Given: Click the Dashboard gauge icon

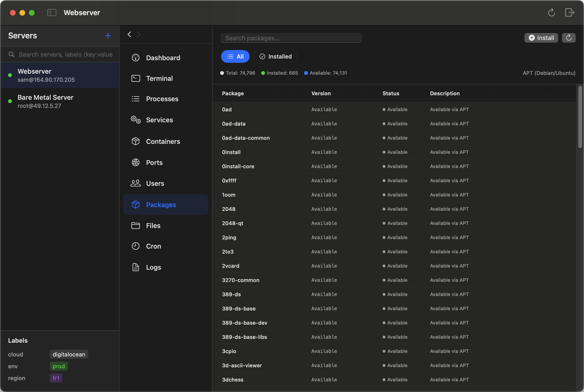Looking at the screenshot, I should click(x=136, y=58).
